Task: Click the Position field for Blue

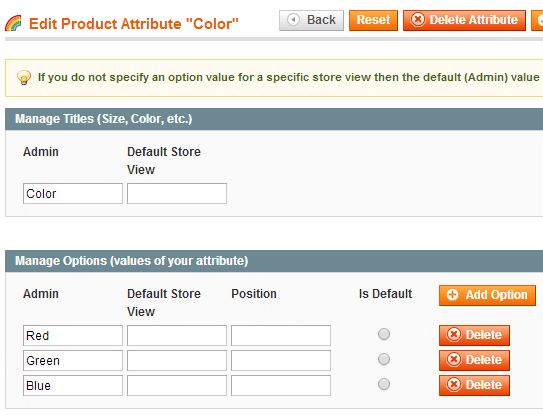Action: [x=281, y=385]
